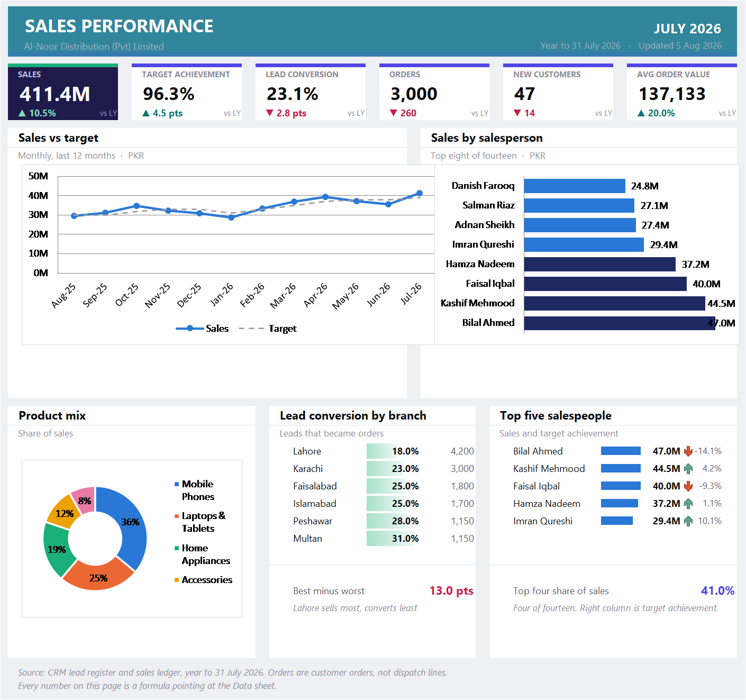Click the 'Sales by salesperson' heading
746x700 pixels.
[487, 138]
